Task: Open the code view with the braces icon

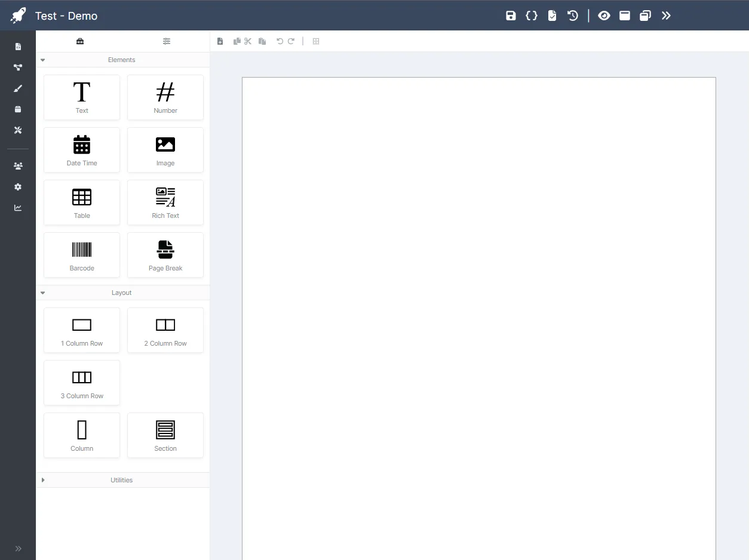Action: tap(532, 16)
